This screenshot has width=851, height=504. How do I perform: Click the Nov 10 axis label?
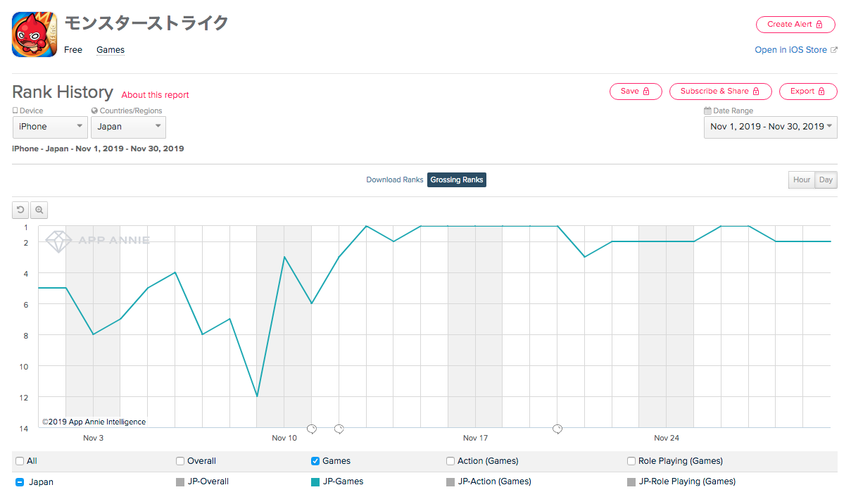pos(284,438)
